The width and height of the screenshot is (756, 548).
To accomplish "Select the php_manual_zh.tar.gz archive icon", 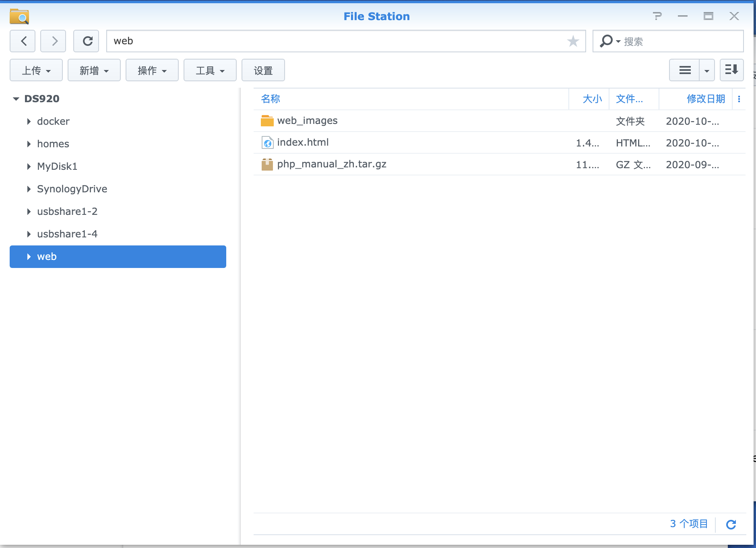I will (267, 164).
